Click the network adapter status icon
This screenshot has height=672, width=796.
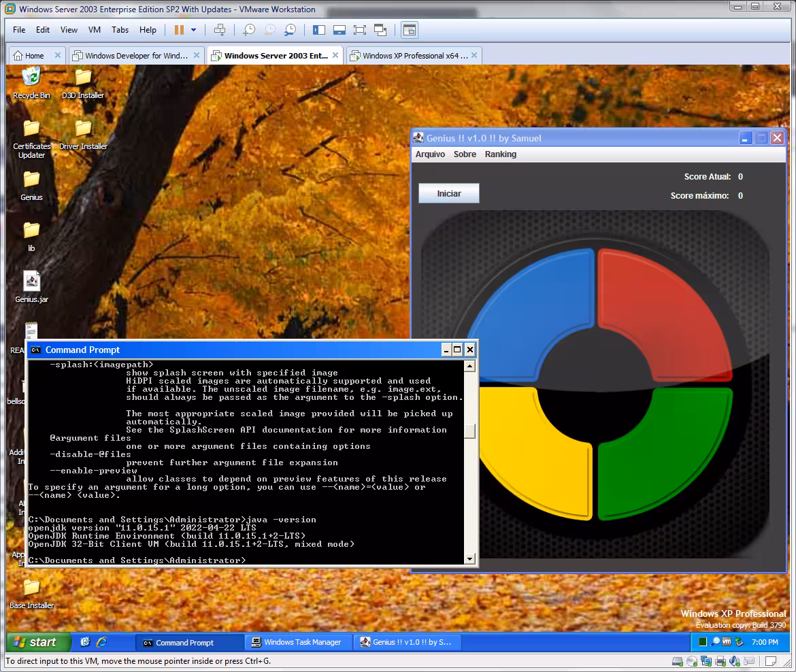[706, 661]
